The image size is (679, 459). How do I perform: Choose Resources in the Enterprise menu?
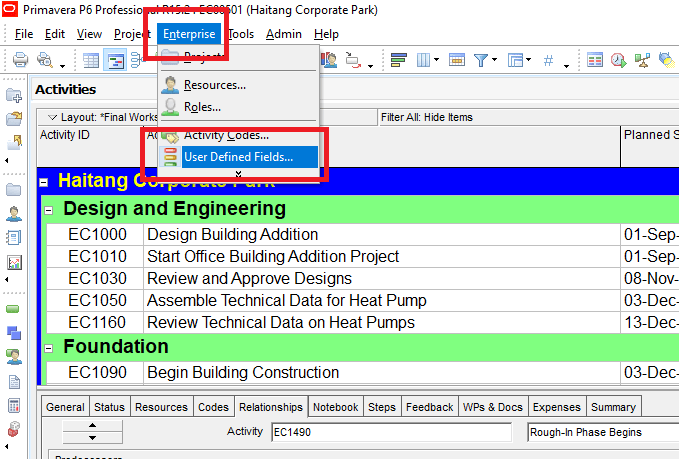pos(239,85)
